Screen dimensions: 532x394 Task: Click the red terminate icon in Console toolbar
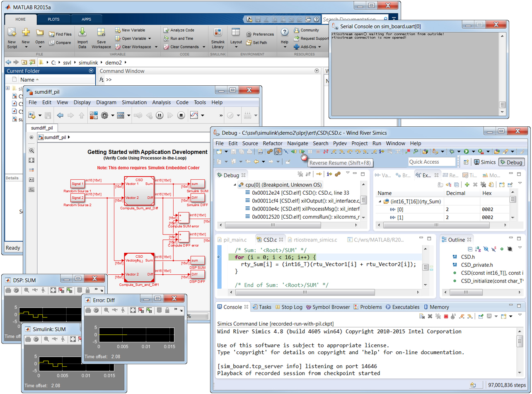(446, 317)
